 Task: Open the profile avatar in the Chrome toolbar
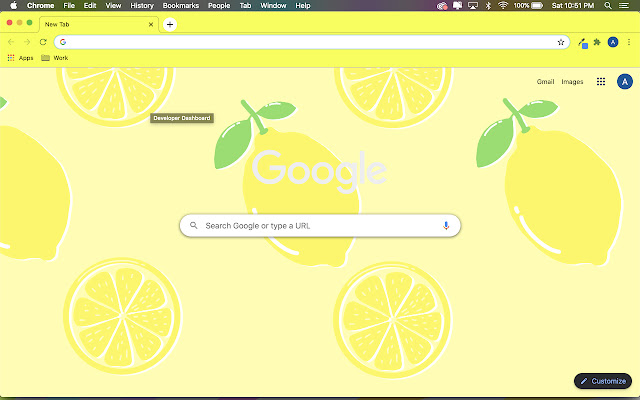[x=613, y=42]
